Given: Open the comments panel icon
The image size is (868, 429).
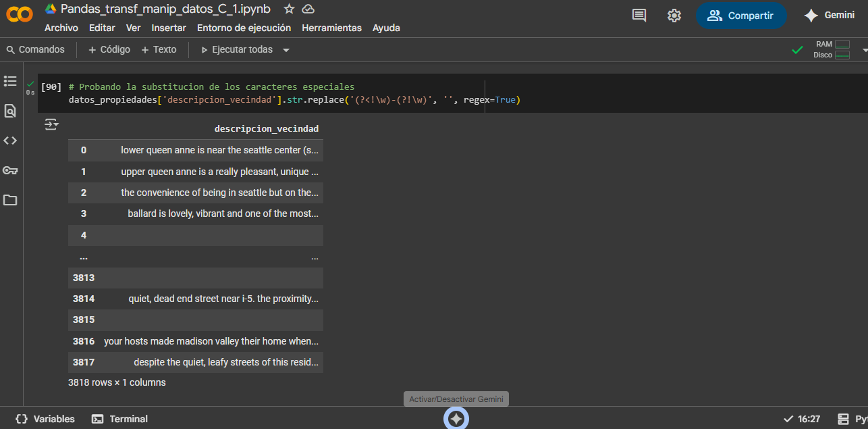Looking at the screenshot, I should coord(639,15).
